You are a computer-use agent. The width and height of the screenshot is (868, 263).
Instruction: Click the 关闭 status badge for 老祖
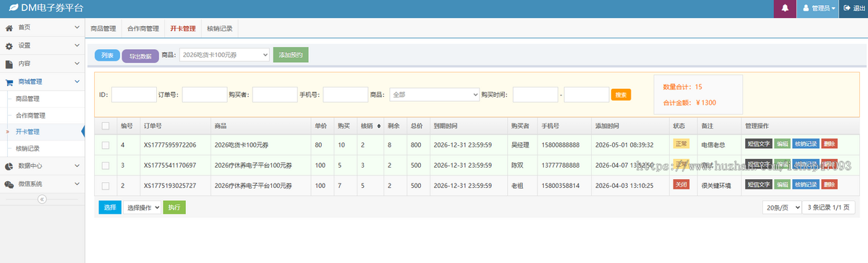click(x=681, y=184)
